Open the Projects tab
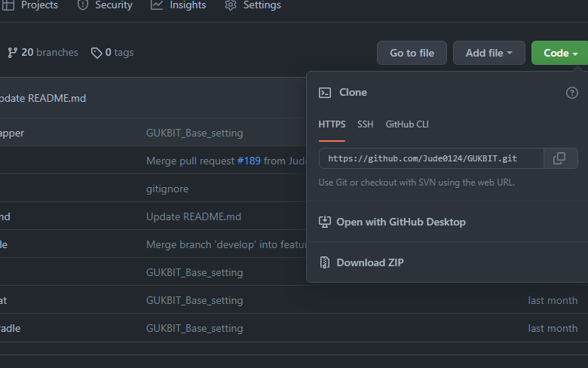 click(30, 5)
